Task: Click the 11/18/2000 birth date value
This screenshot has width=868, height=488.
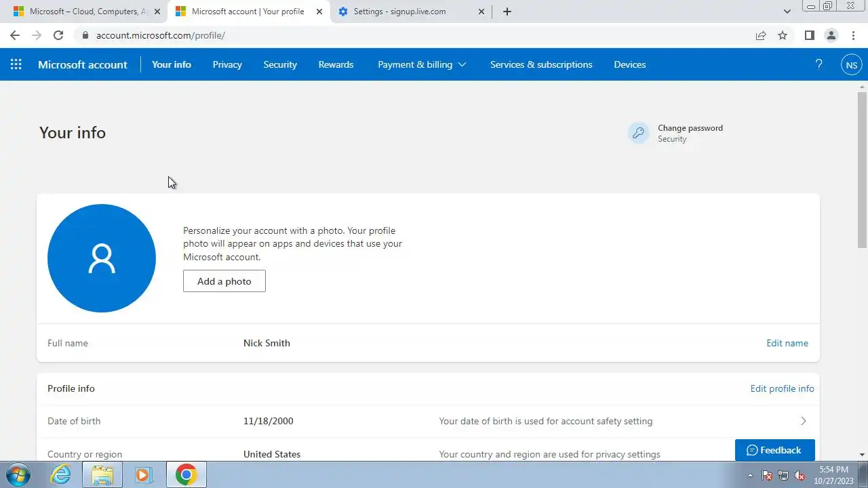Action: tap(269, 421)
